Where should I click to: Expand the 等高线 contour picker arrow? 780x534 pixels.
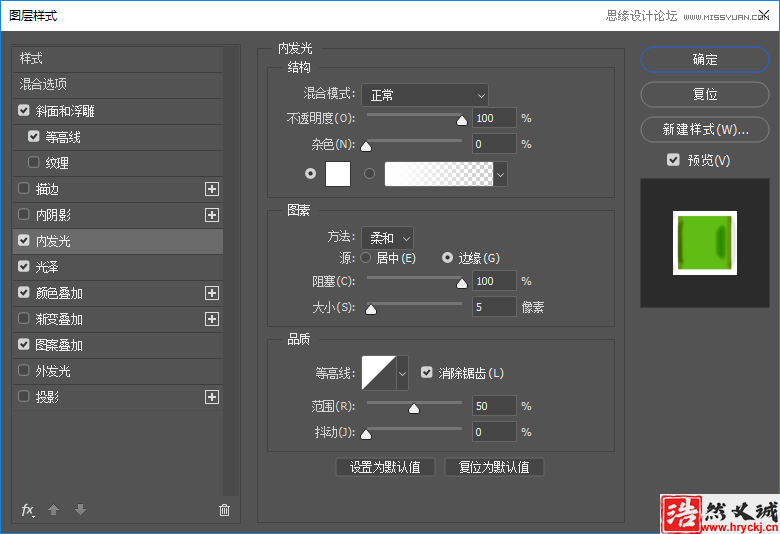[x=402, y=373]
